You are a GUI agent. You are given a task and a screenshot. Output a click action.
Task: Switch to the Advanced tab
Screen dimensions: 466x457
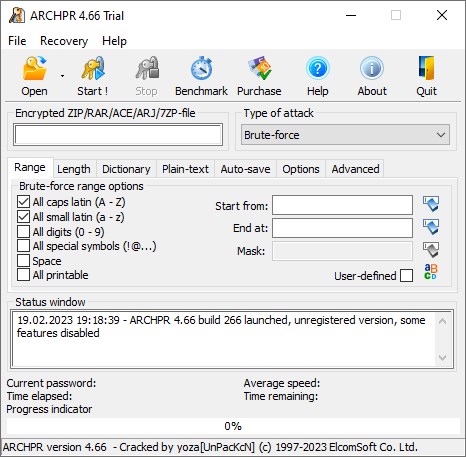click(x=355, y=169)
